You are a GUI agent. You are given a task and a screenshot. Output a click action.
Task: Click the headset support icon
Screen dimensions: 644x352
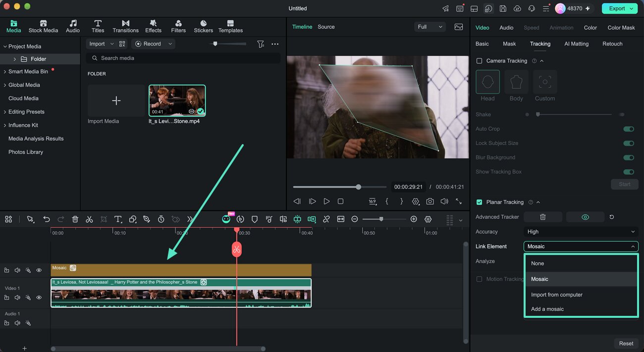(x=532, y=8)
